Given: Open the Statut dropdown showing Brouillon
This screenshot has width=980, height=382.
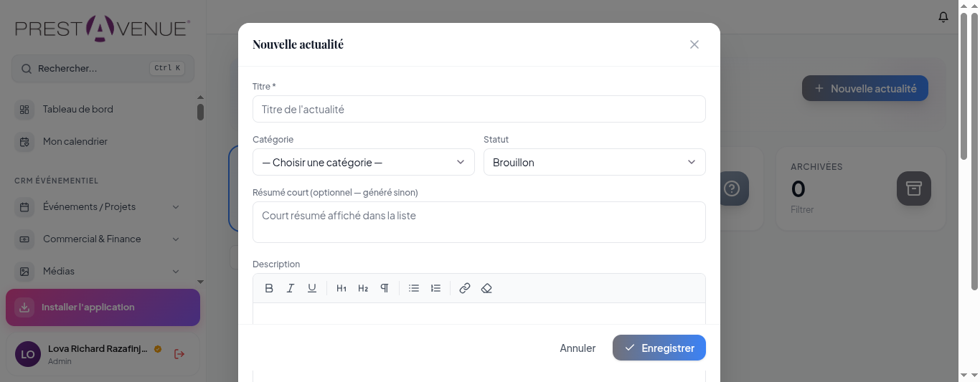Looking at the screenshot, I should coord(595,162).
